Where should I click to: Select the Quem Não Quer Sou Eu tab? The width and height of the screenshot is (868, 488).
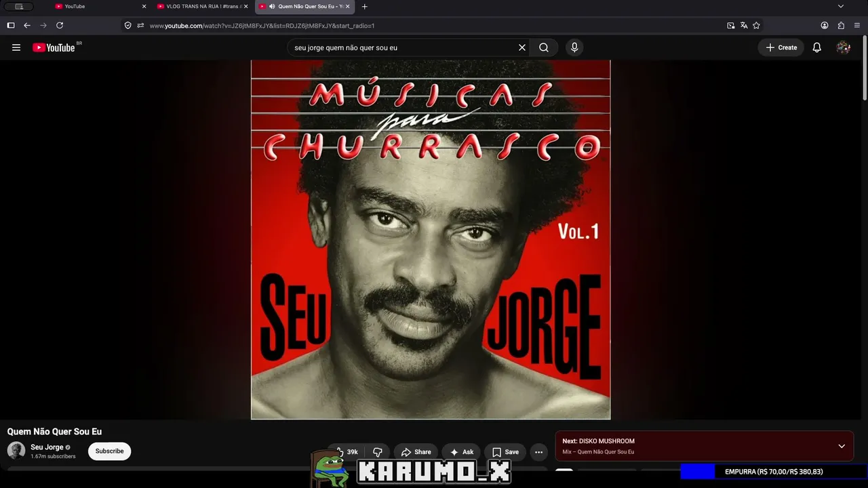[304, 7]
